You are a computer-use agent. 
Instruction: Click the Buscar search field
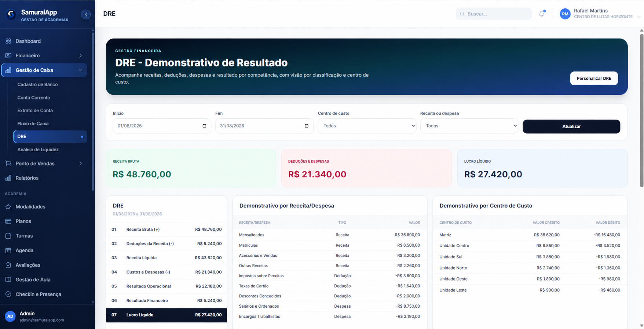[x=494, y=14]
